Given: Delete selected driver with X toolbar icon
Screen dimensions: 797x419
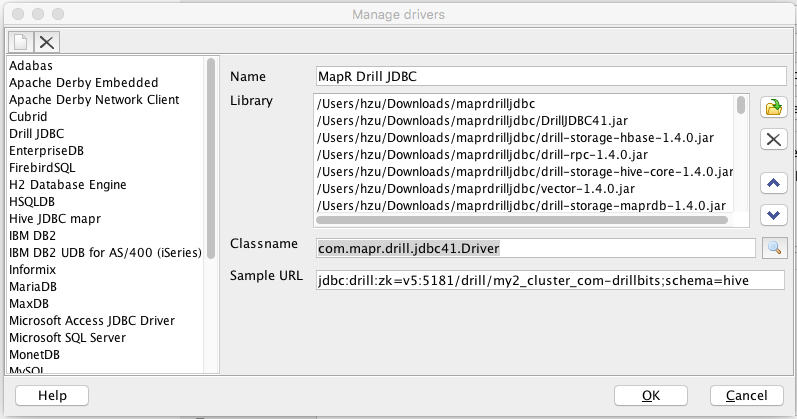Looking at the screenshot, I should [47, 42].
